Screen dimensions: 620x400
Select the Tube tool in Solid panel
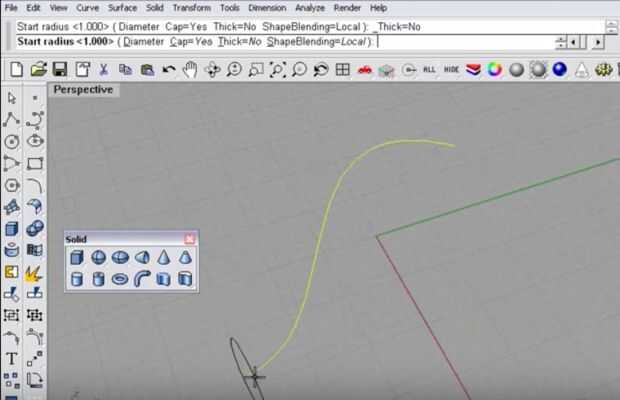click(x=98, y=279)
